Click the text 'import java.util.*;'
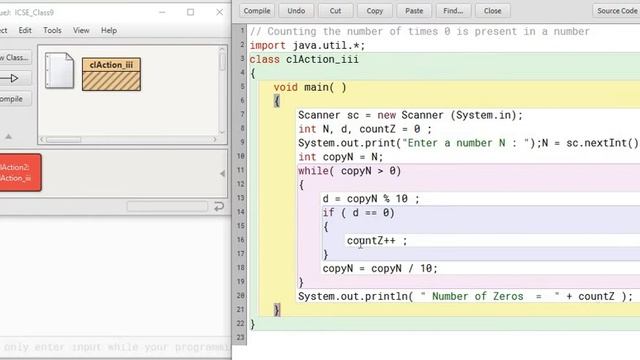640x360 pixels. point(307,45)
